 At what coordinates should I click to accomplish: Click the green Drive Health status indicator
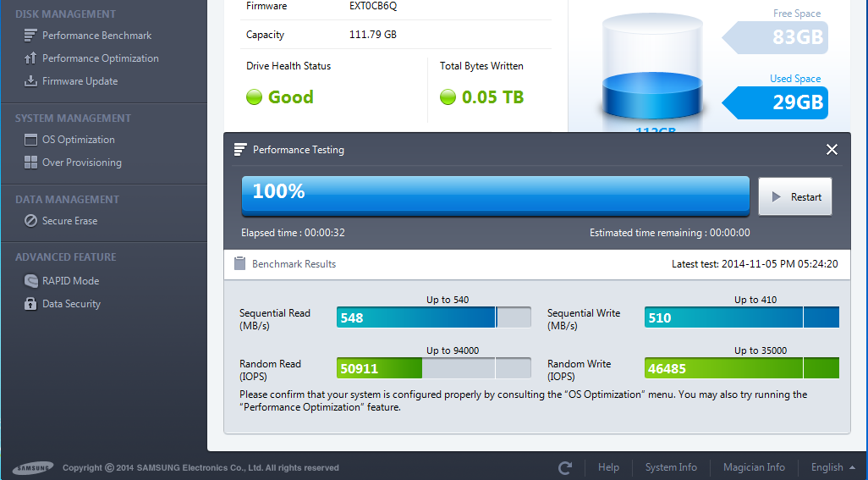coord(254,97)
